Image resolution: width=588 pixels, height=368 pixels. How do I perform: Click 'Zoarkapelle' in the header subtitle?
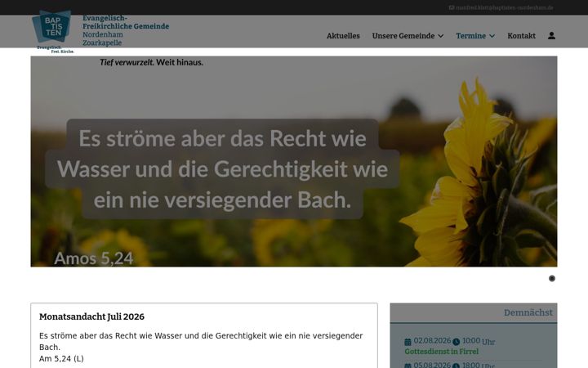pyautogui.click(x=102, y=43)
